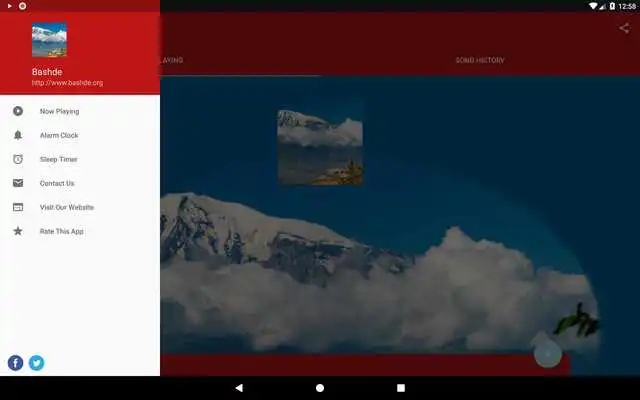Switch to the partially hidden Now Playing tab
The height and width of the screenshot is (400, 640).
pyautogui.click(x=172, y=60)
